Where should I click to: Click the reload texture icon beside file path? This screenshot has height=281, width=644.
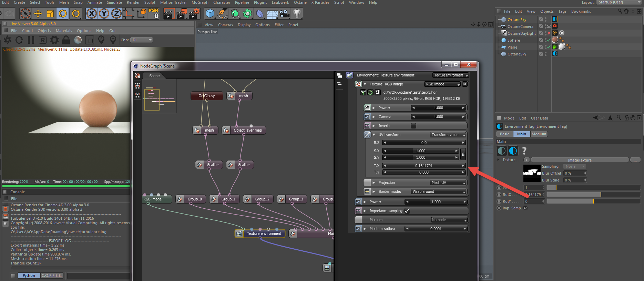pos(370,92)
